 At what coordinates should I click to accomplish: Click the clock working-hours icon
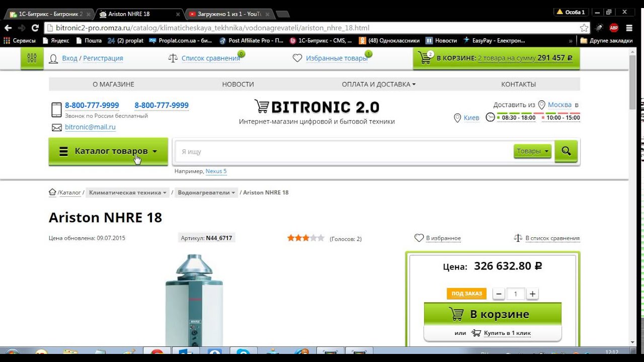(x=490, y=118)
